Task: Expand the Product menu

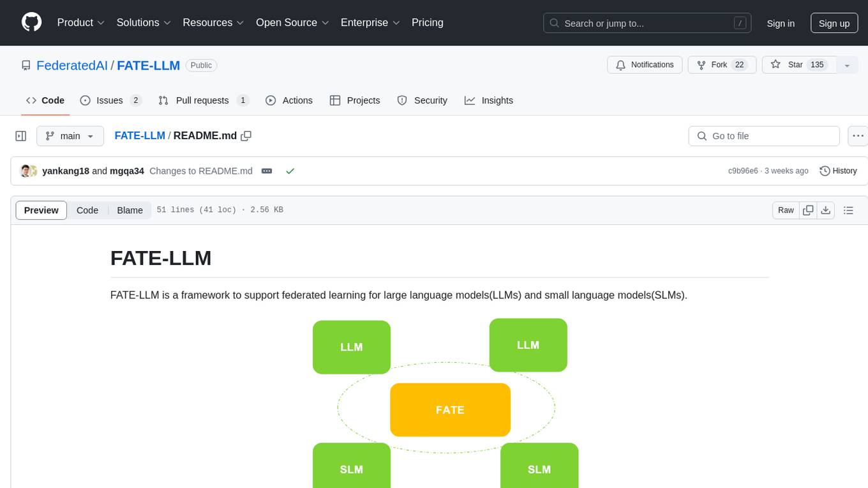Action: point(80,22)
